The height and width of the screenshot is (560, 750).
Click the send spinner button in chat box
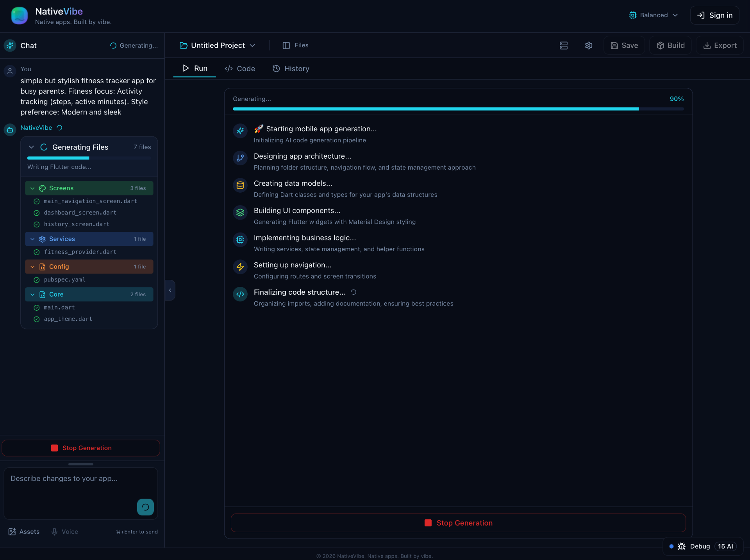[145, 507]
